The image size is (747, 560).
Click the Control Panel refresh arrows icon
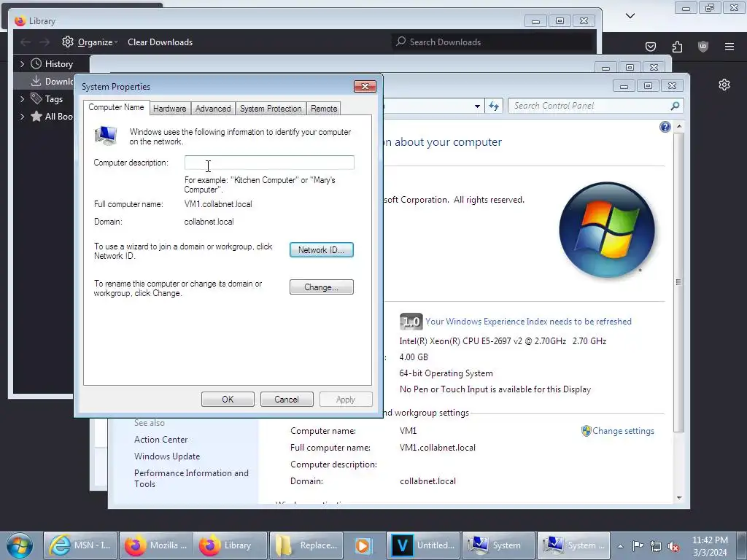[494, 106]
